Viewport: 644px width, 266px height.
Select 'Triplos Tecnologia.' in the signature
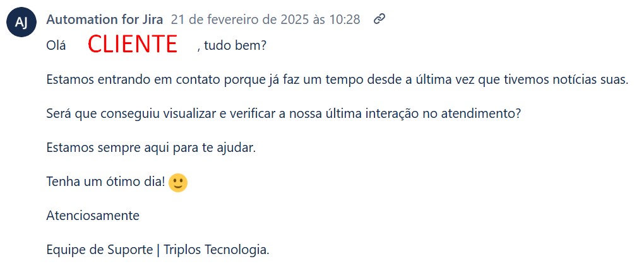(x=217, y=250)
